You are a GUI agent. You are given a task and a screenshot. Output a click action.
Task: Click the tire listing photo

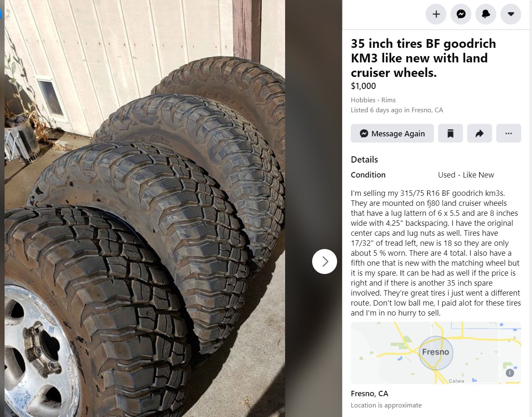click(145, 208)
